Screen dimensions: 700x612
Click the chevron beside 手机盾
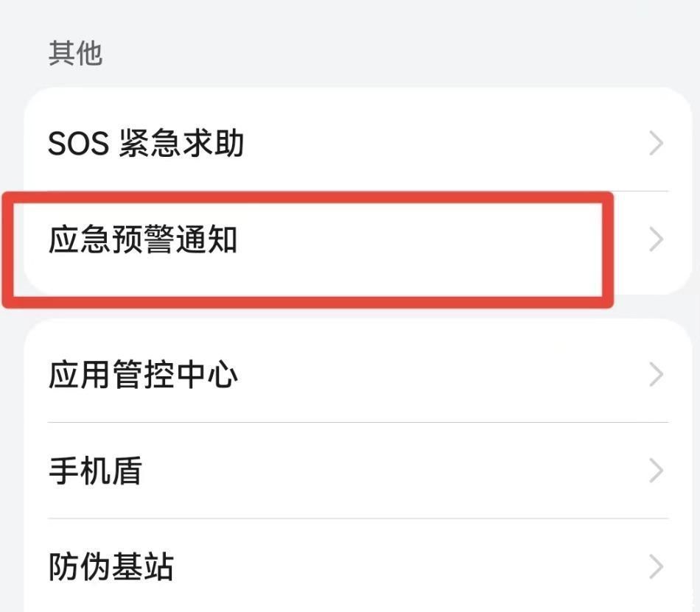(x=654, y=470)
